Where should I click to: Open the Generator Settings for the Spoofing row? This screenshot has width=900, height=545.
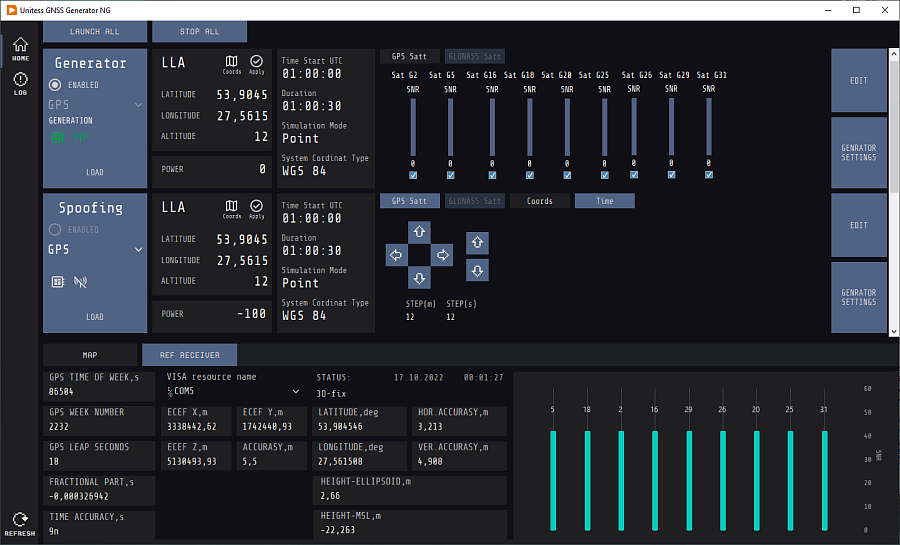point(858,297)
